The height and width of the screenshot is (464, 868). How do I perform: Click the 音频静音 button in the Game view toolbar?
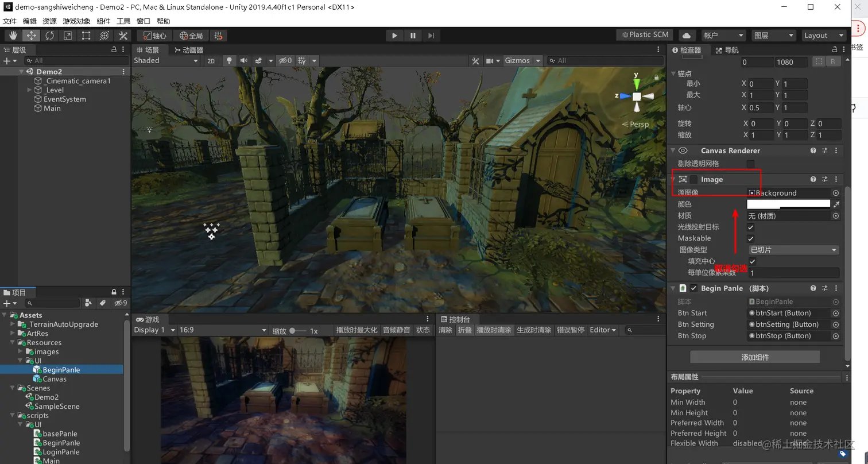[x=397, y=330]
